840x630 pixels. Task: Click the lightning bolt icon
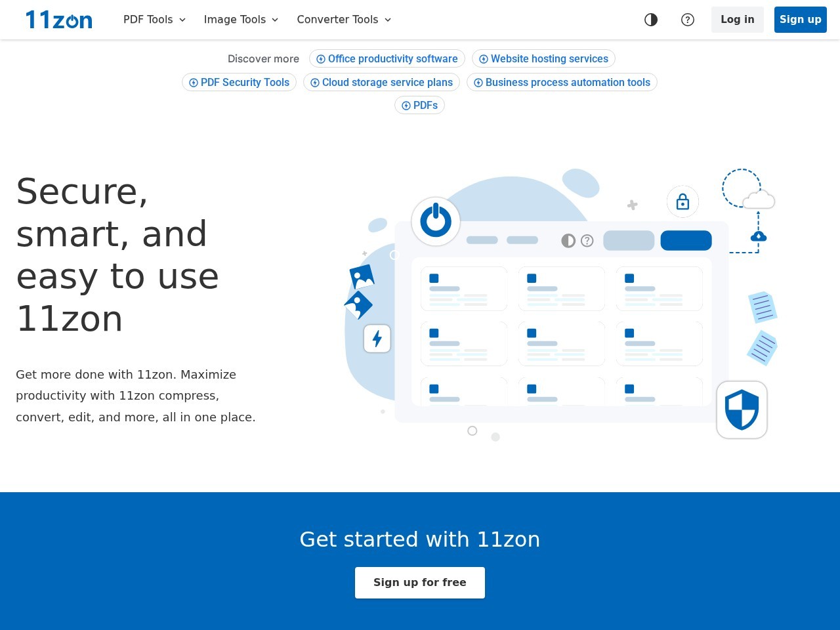377,339
